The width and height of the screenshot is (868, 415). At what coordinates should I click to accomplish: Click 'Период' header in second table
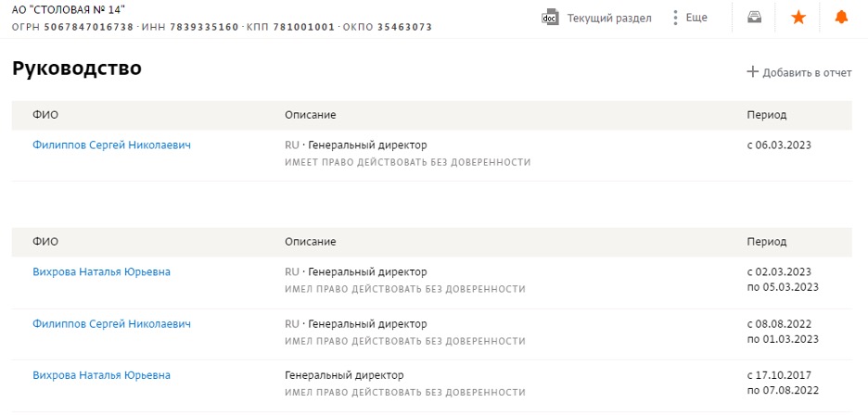766,242
